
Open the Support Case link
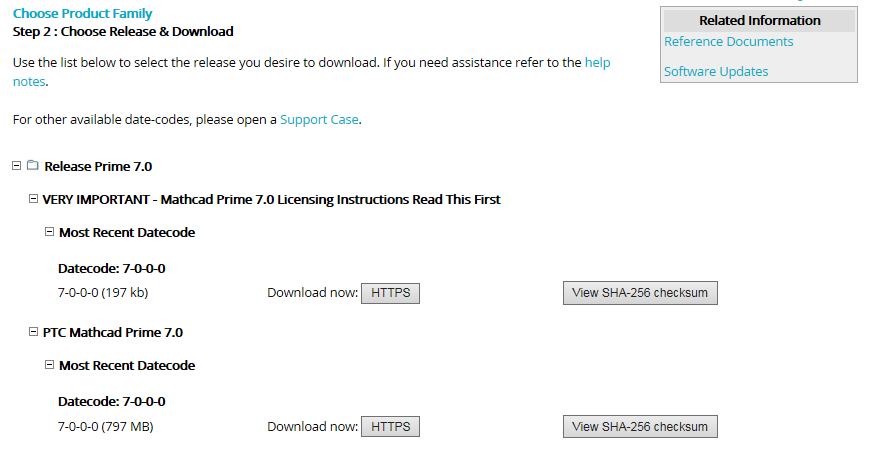(319, 120)
